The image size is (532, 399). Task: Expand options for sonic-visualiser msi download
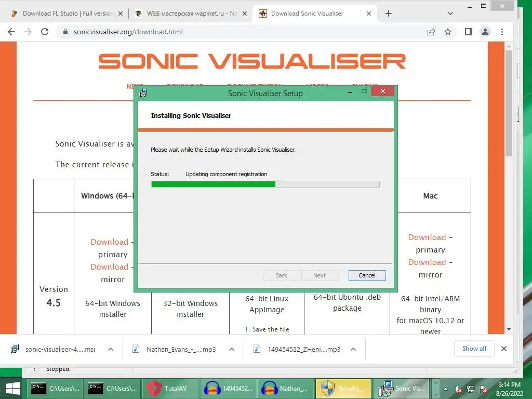tap(111, 349)
